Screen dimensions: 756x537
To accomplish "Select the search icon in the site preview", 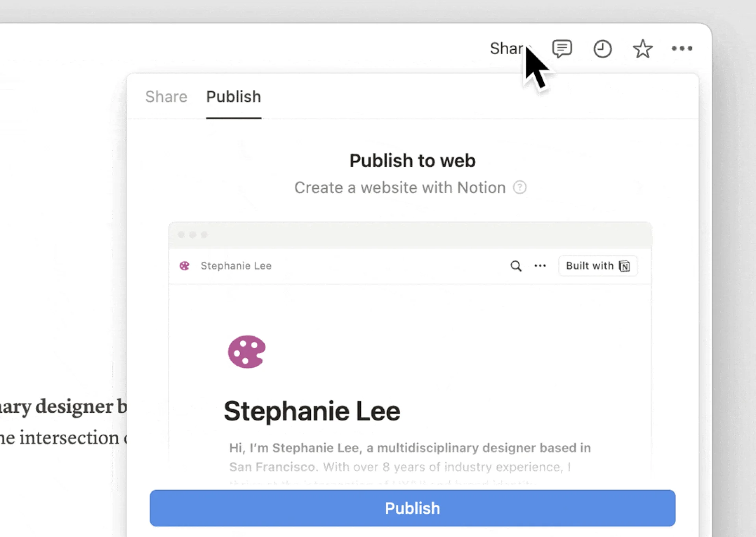I will pyautogui.click(x=516, y=266).
